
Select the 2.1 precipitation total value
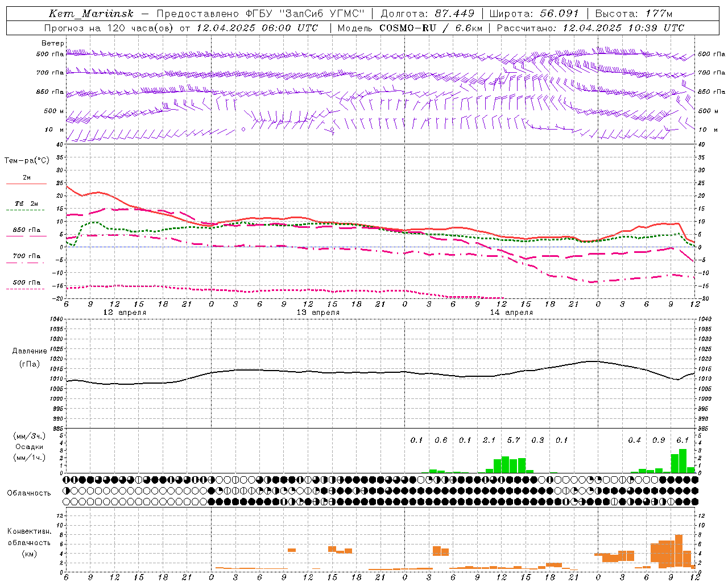coord(489,440)
